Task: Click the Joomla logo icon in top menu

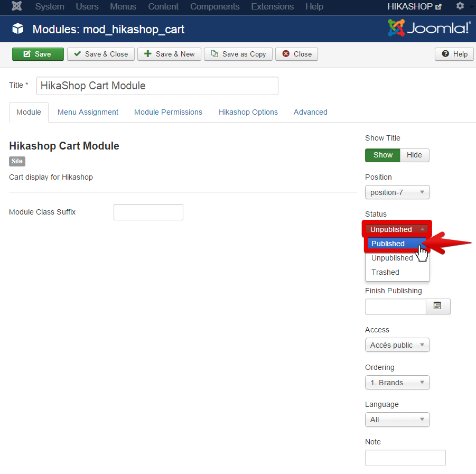Action: point(17,6)
